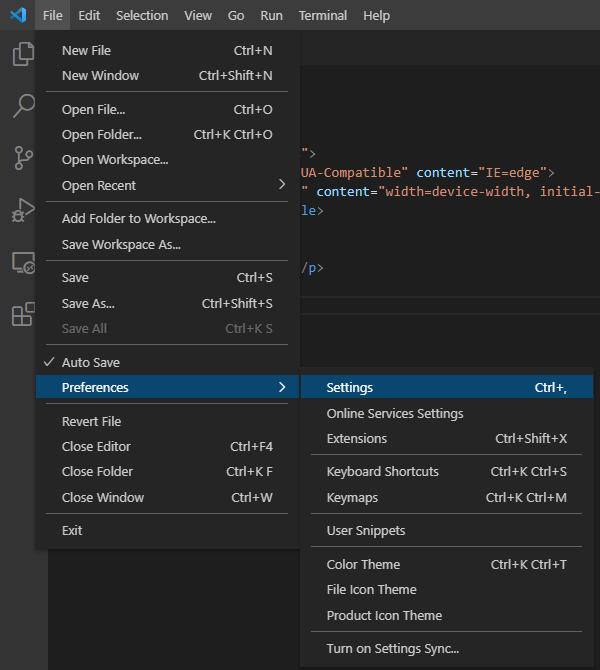Open the Source Control icon

23,158
